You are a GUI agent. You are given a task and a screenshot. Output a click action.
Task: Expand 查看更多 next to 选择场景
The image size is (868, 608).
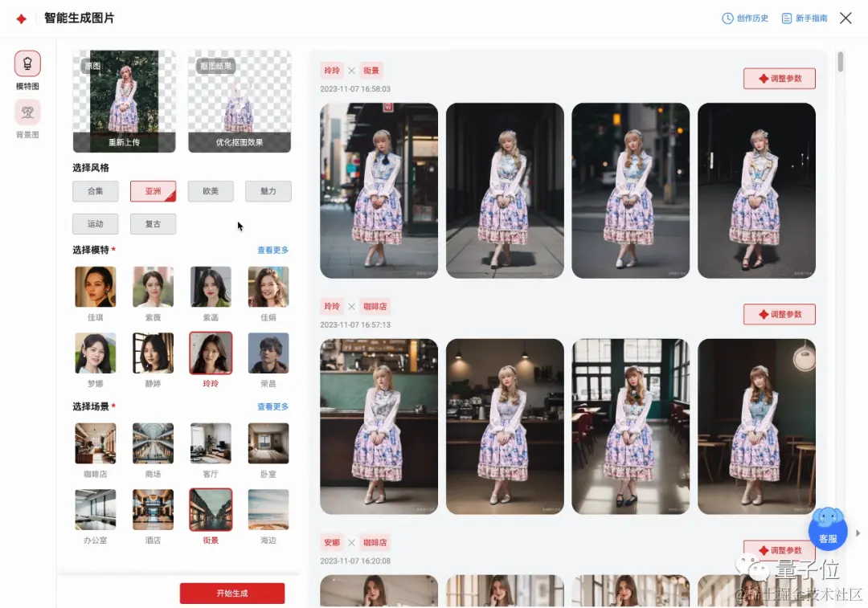click(273, 406)
